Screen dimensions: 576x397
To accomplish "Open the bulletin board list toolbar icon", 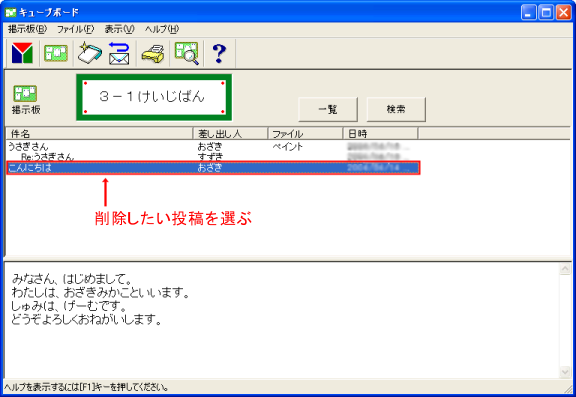I will [x=56, y=53].
